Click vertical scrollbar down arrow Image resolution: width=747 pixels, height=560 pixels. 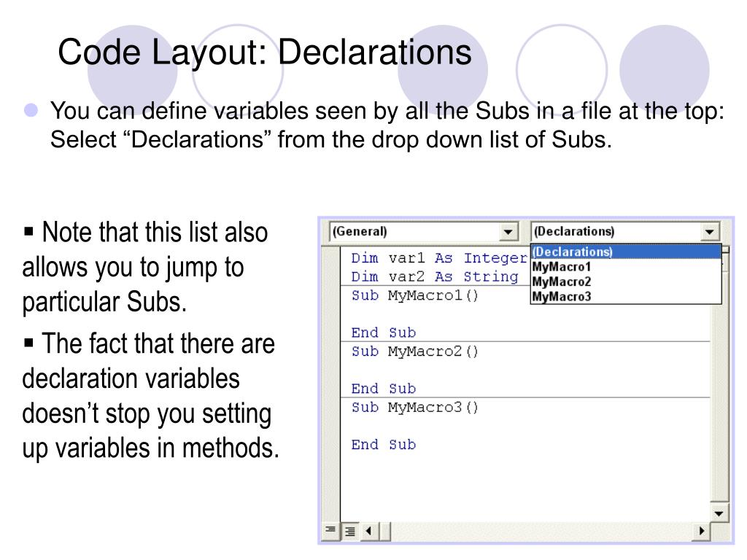pyautogui.click(x=719, y=513)
